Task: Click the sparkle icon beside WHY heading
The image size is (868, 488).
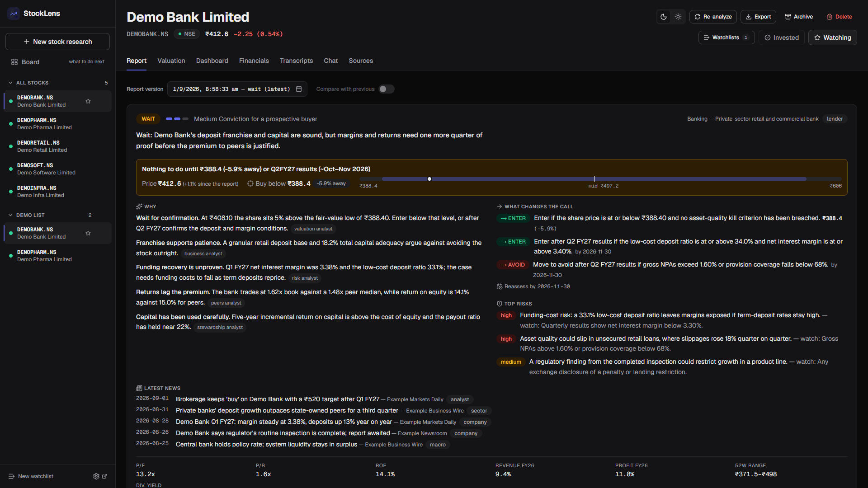Action: (x=139, y=206)
